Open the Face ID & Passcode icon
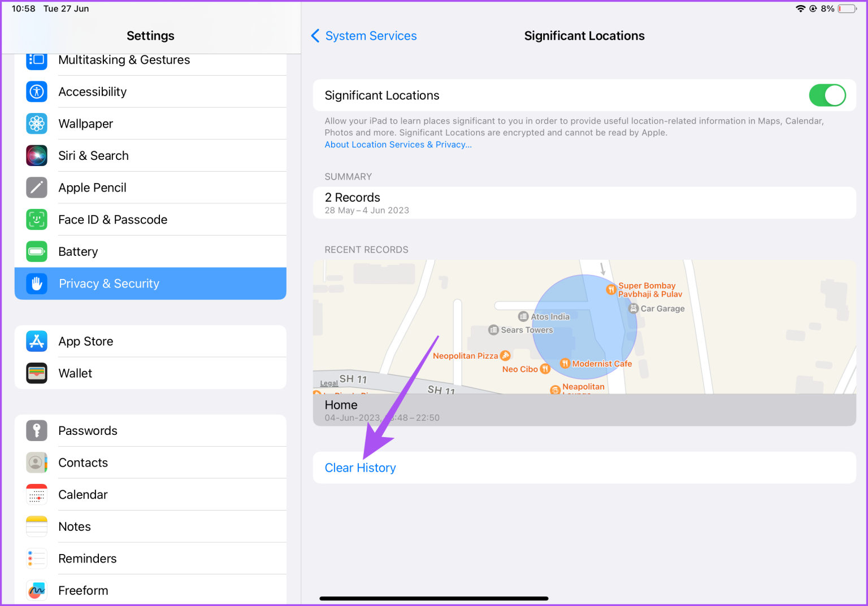 [x=36, y=219]
